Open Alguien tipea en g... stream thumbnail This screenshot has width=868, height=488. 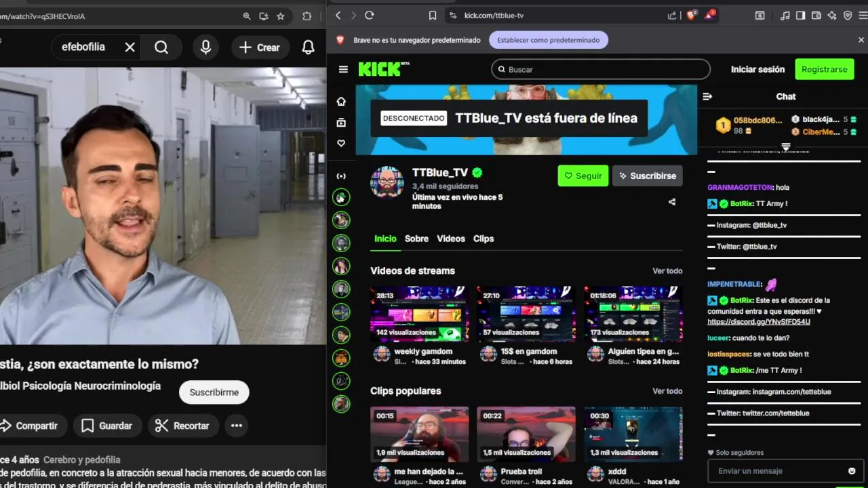tap(633, 314)
